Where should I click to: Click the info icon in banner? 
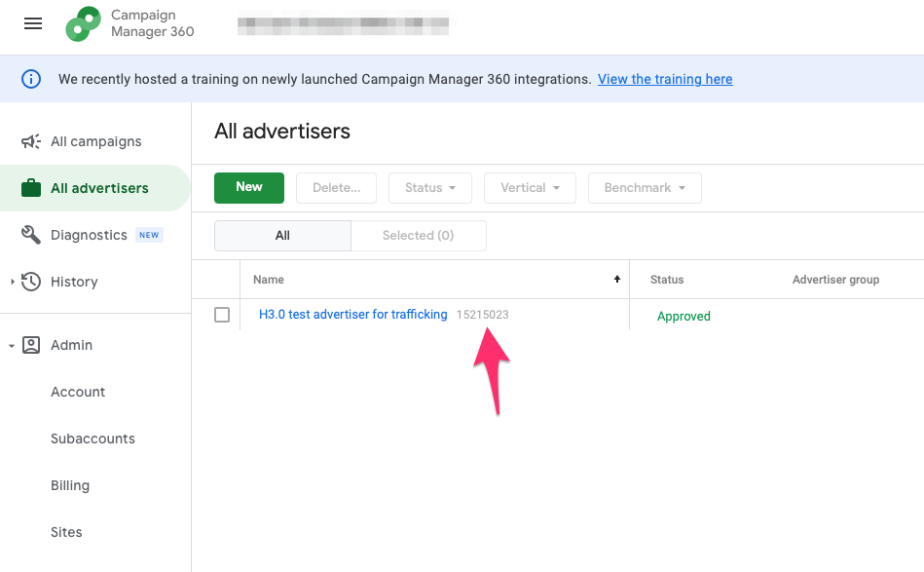pyautogui.click(x=31, y=79)
